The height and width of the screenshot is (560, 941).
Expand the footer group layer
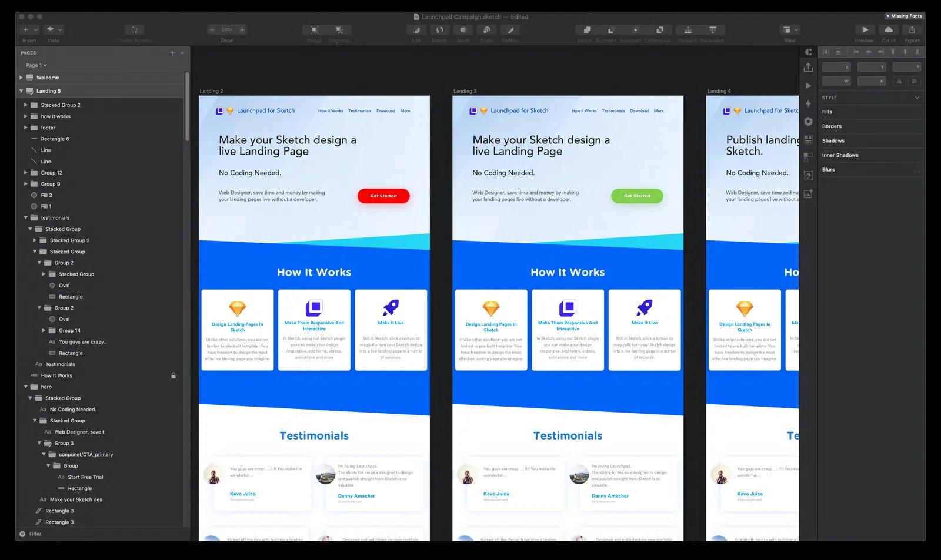point(25,128)
